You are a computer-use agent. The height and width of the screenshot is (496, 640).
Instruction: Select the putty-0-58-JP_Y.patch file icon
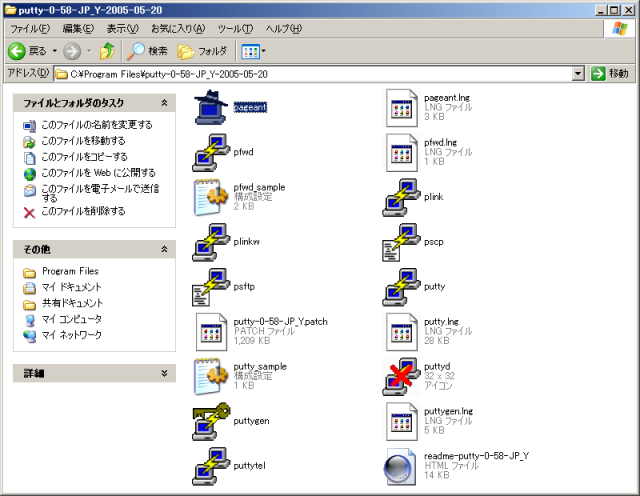pyautogui.click(x=212, y=331)
